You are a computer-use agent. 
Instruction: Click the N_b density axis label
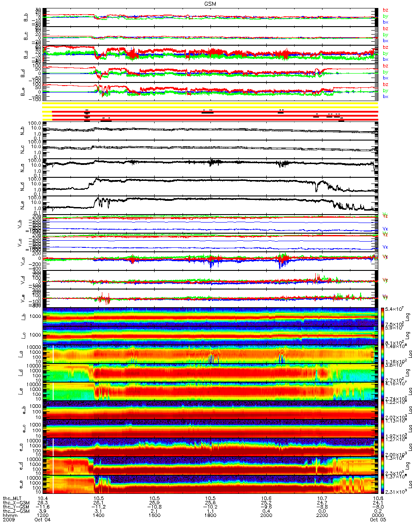point(21,131)
